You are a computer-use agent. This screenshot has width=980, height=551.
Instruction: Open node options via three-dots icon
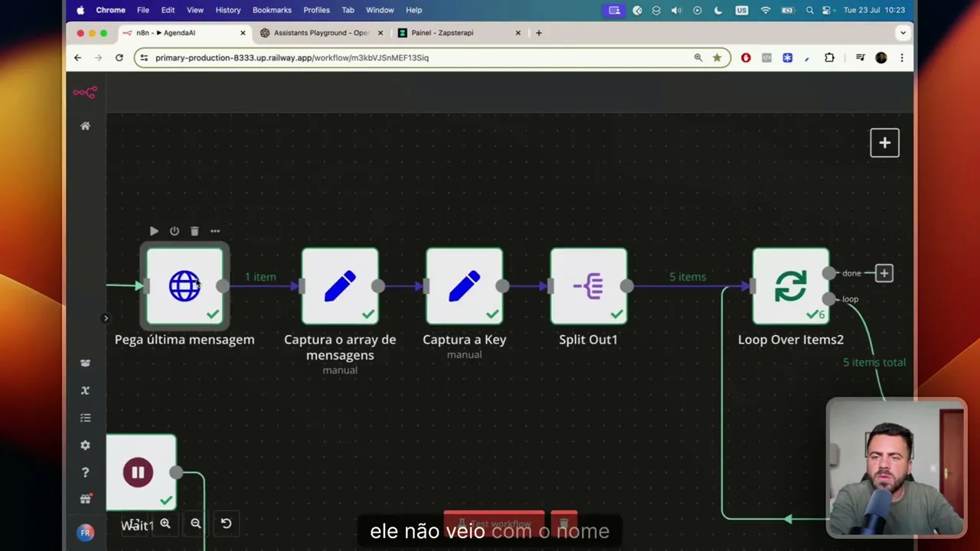click(x=215, y=231)
